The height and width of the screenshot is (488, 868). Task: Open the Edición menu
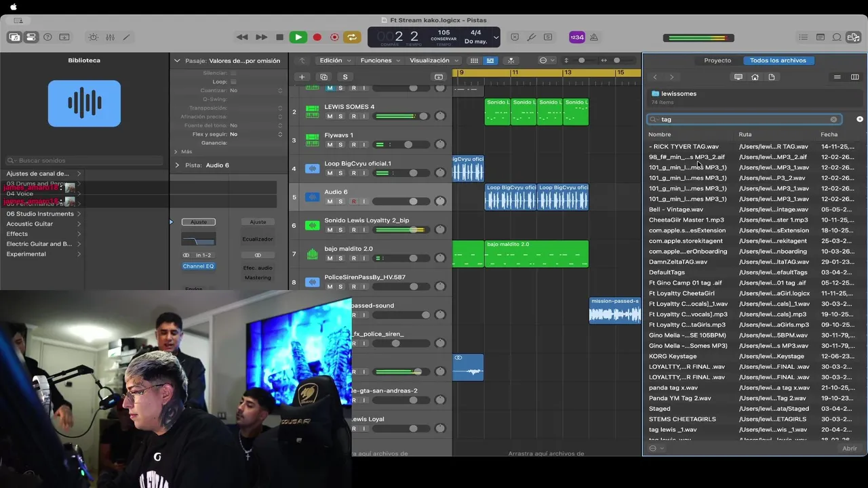coord(334,60)
